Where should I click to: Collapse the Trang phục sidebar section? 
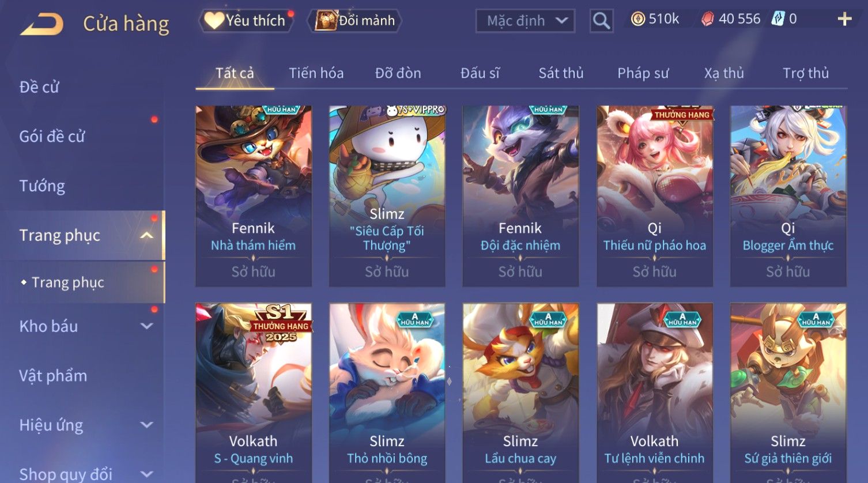[147, 235]
